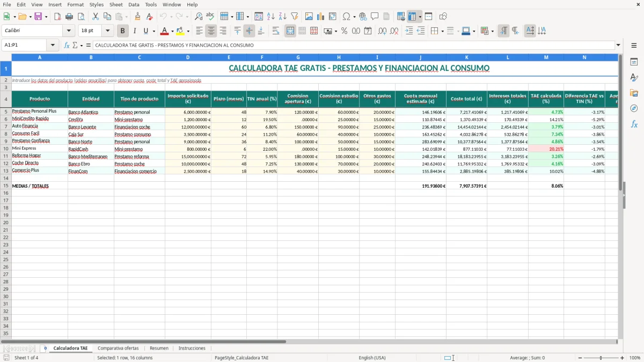The height and width of the screenshot is (362, 644).
Task: Click the Copy icon
Action: click(107, 17)
